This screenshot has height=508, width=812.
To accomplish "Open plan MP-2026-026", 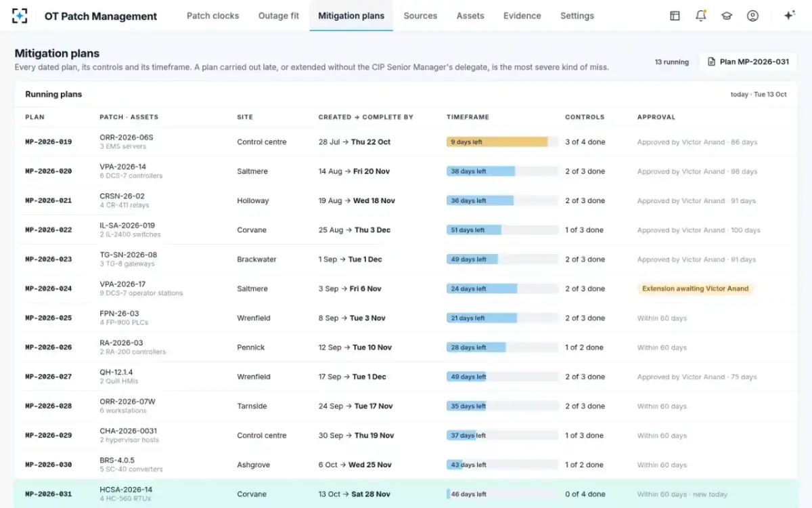I will pos(48,347).
